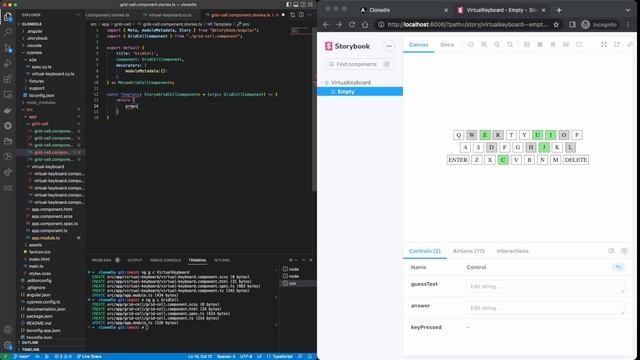Open Source Control view in VS Code activity bar
The image size is (640, 360).
[x=8, y=48]
